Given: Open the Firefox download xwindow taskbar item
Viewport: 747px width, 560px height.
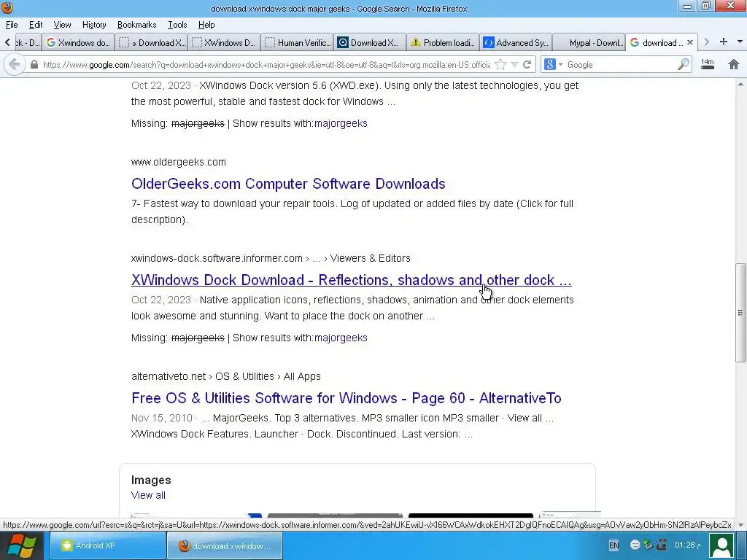Looking at the screenshot, I should coord(225,545).
